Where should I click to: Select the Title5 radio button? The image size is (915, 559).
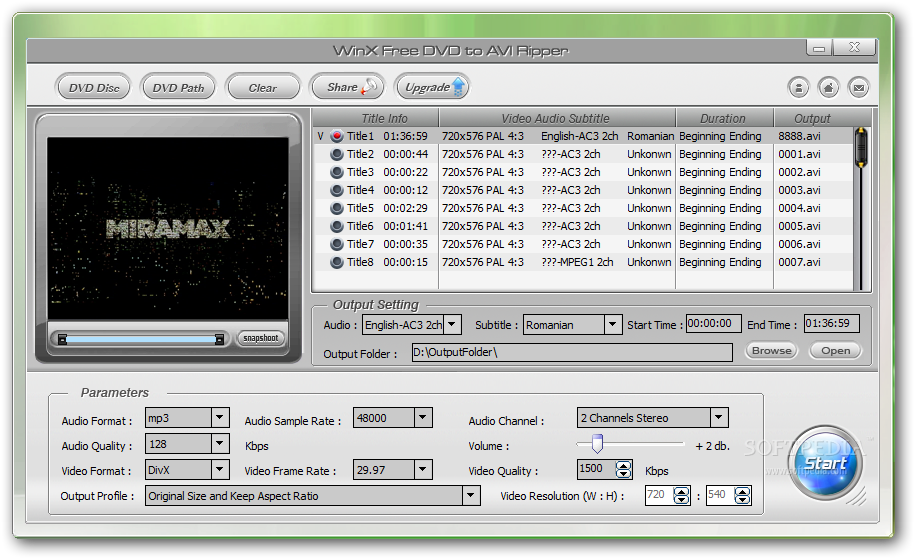point(337,208)
